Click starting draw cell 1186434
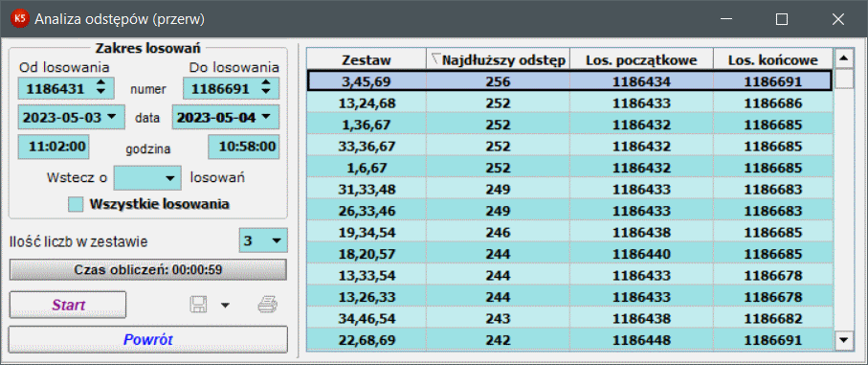 pos(641,82)
